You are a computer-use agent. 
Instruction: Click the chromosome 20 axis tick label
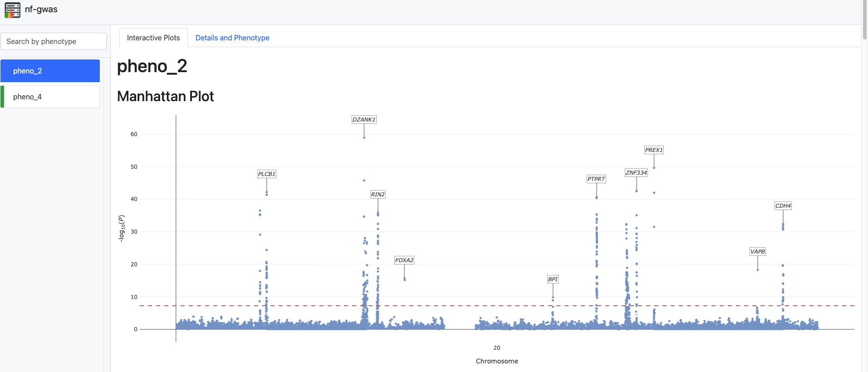tap(496, 348)
